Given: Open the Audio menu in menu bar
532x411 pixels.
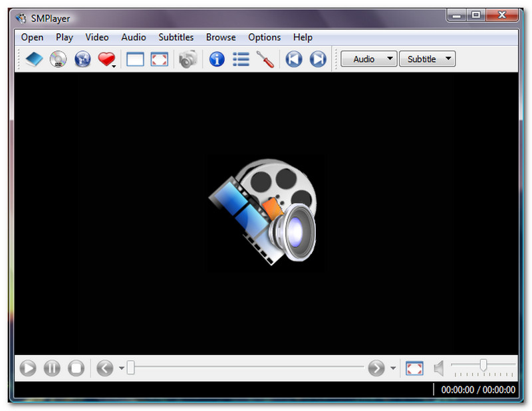Looking at the screenshot, I should (134, 37).
